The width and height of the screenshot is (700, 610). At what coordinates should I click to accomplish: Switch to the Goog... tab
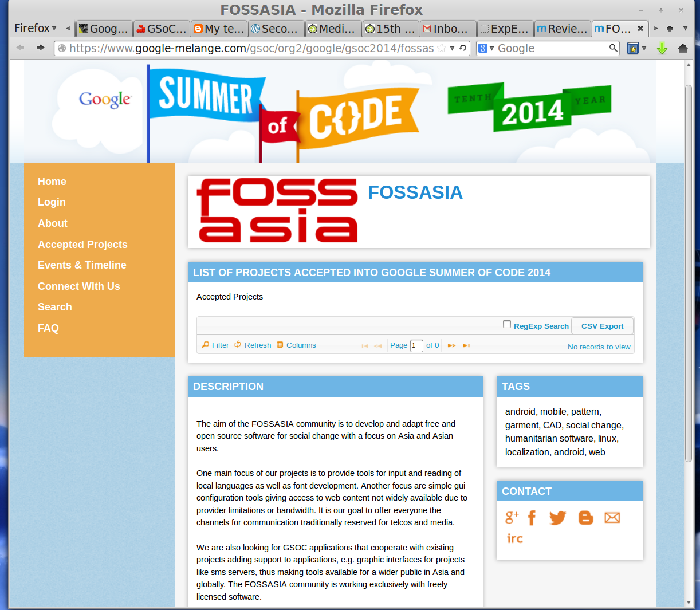104,29
